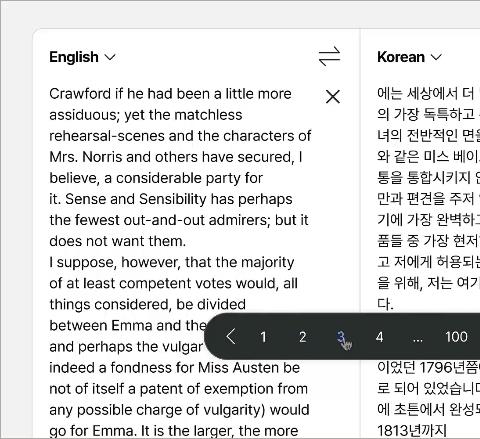Swap the English and Korean languages
Image resolution: width=480 pixels, height=439 pixels.
[x=329, y=56]
